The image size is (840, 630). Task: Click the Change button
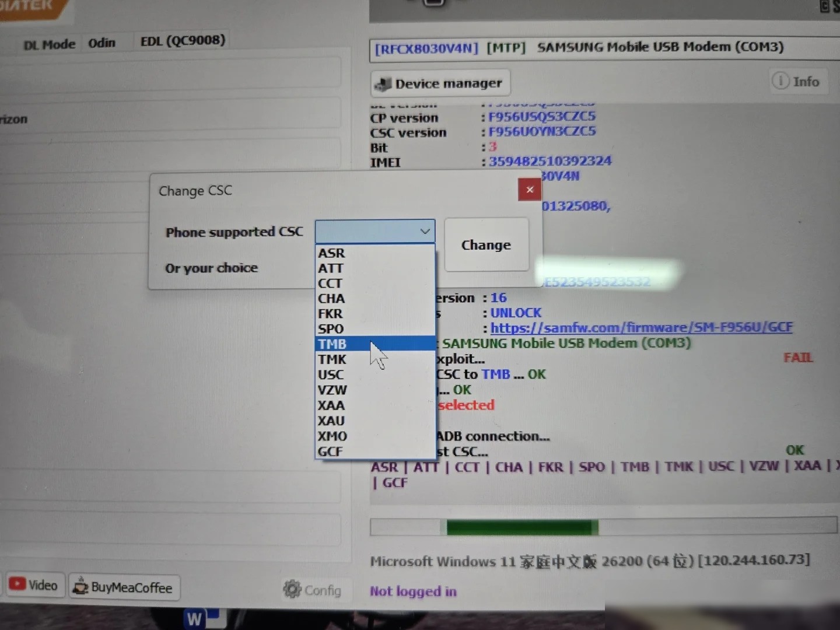click(x=486, y=245)
